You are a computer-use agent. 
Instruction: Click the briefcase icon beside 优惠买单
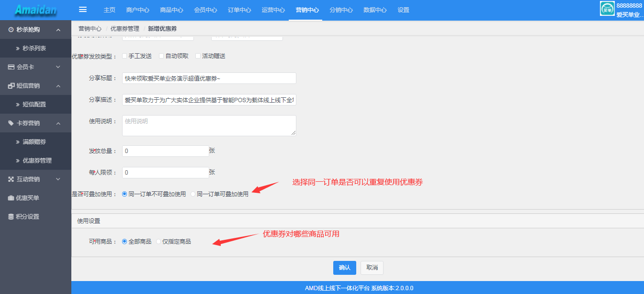click(x=11, y=198)
